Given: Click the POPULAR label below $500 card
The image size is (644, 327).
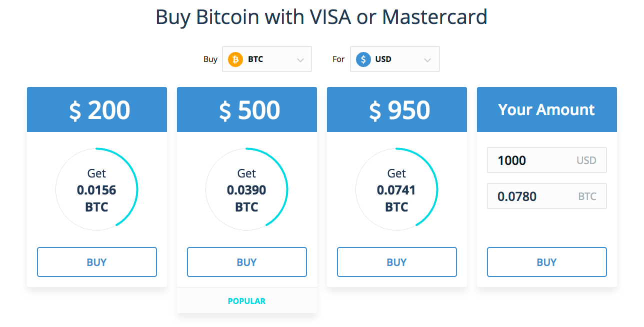Looking at the screenshot, I should pos(247,301).
